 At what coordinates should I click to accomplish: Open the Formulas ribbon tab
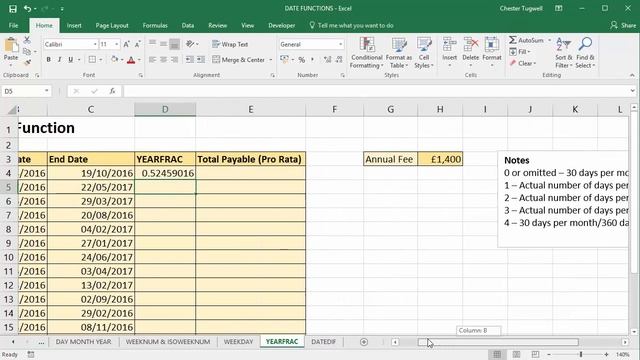point(155,25)
